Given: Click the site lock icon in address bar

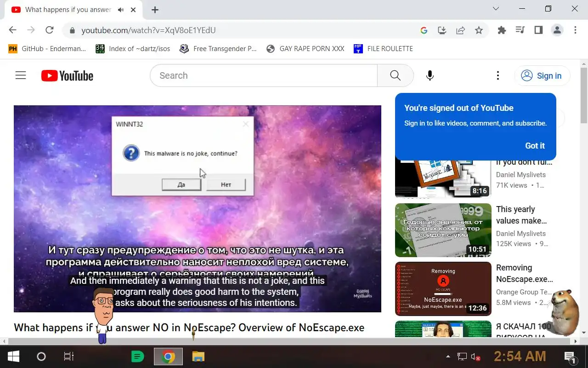Looking at the screenshot, I should [72, 31].
